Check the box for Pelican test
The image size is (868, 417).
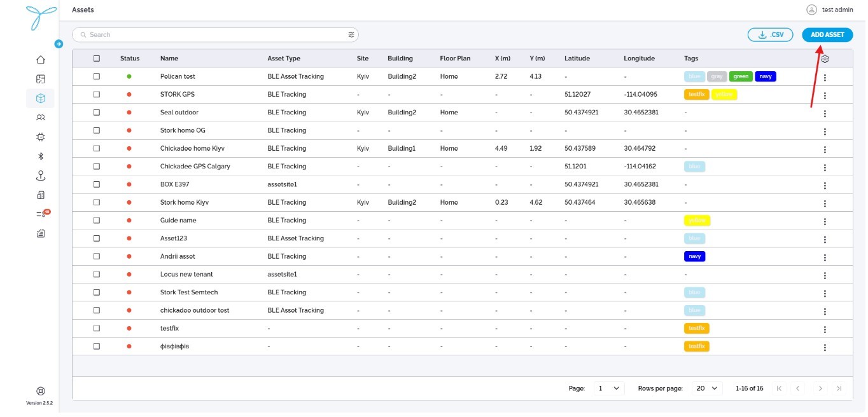tap(97, 76)
